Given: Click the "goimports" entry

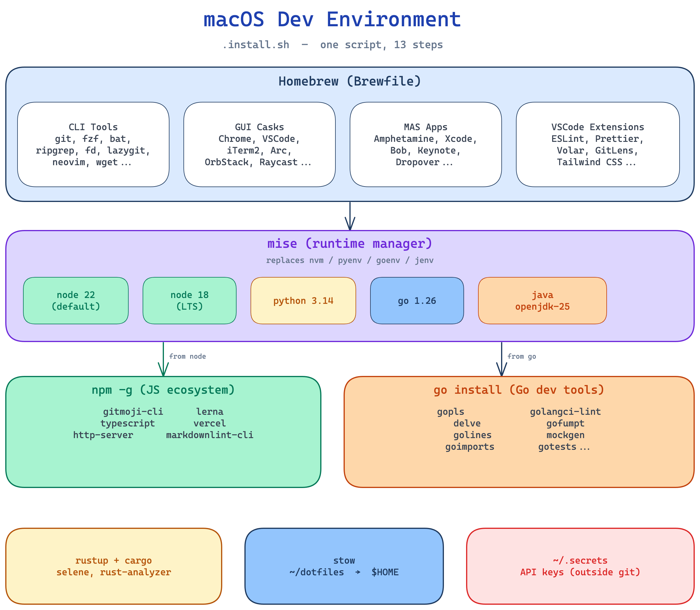Looking at the screenshot, I should (x=470, y=446).
